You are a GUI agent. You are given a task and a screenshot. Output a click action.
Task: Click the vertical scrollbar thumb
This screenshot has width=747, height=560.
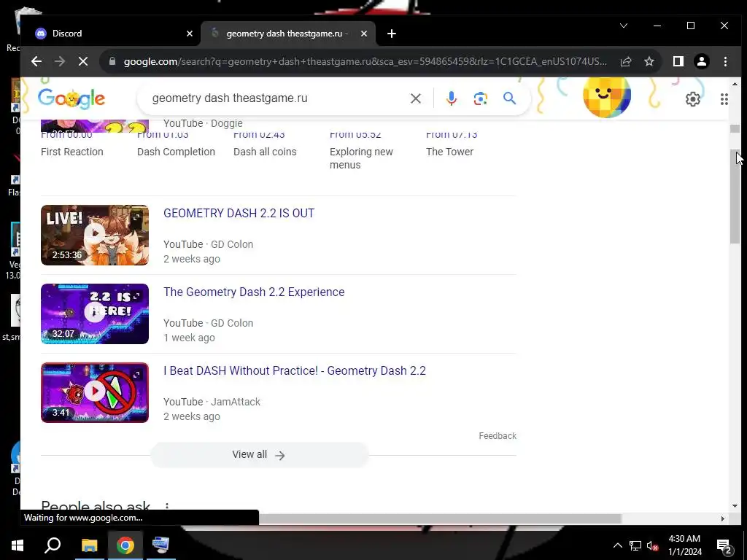click(x=735, y=197)
